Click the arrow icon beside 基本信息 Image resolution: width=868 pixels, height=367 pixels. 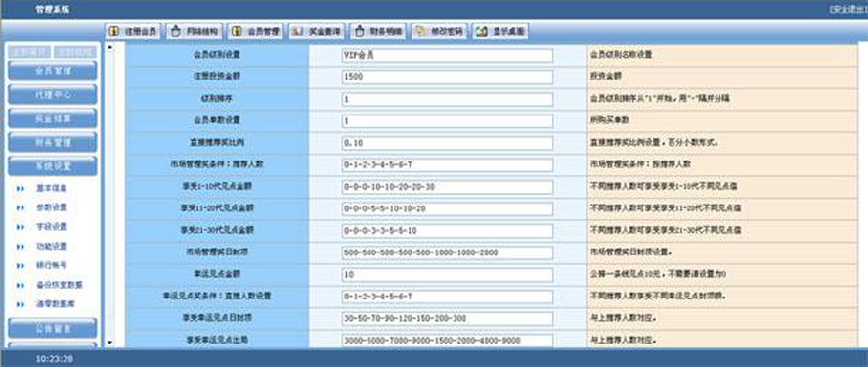click(x=21, y=189)
